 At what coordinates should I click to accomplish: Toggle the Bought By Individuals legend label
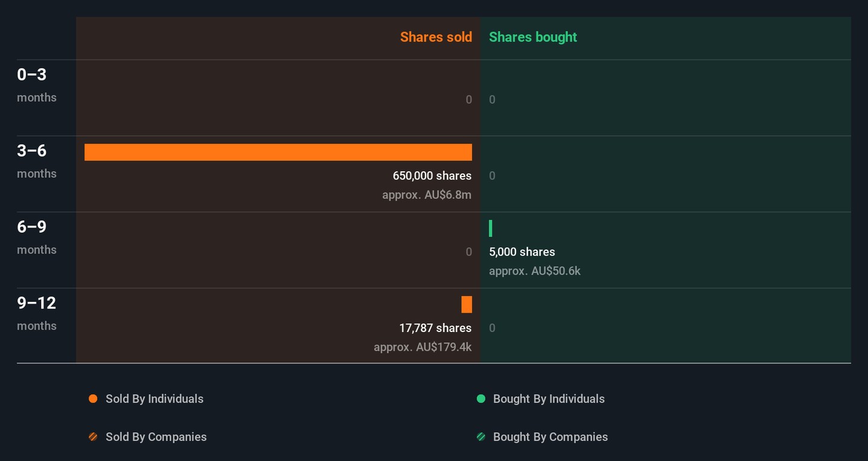click(x=549, y=399)
